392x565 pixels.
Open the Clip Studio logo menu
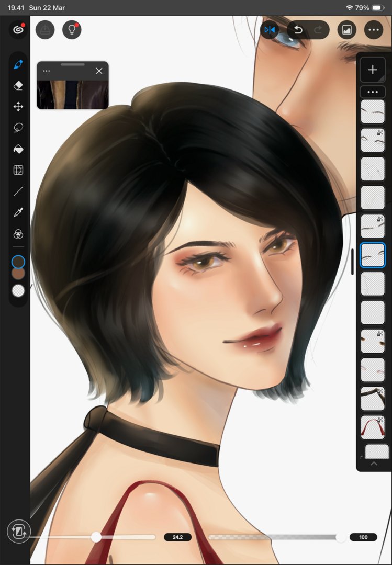18,29
